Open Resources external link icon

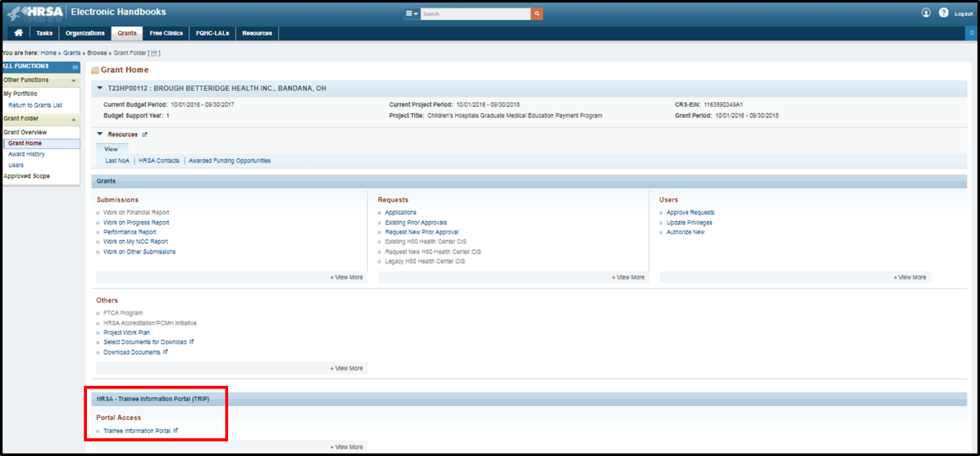pyautogui.click(x=145, y=134)
